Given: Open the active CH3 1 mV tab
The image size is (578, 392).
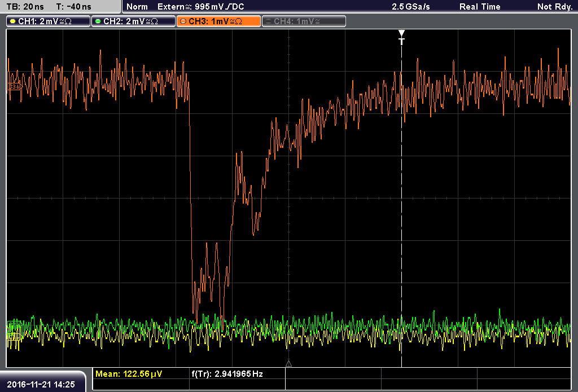Looking at the screenshot, I should [218, 21].
